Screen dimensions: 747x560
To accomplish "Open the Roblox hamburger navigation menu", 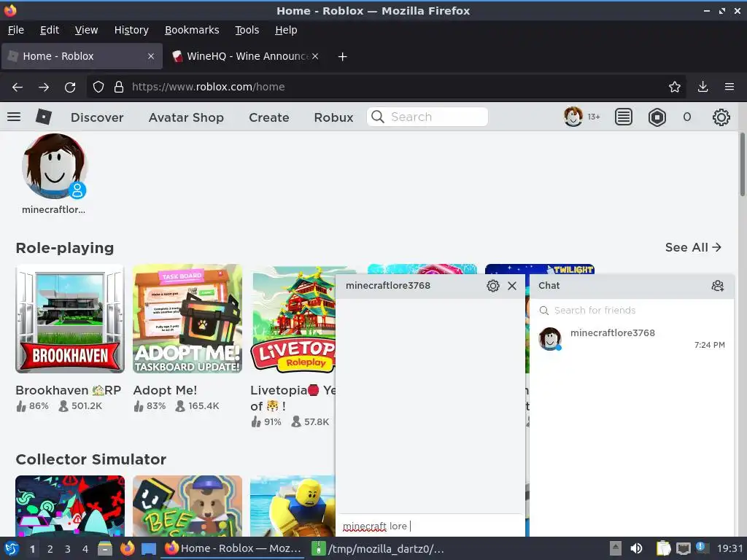I will (x=14, y=117).
